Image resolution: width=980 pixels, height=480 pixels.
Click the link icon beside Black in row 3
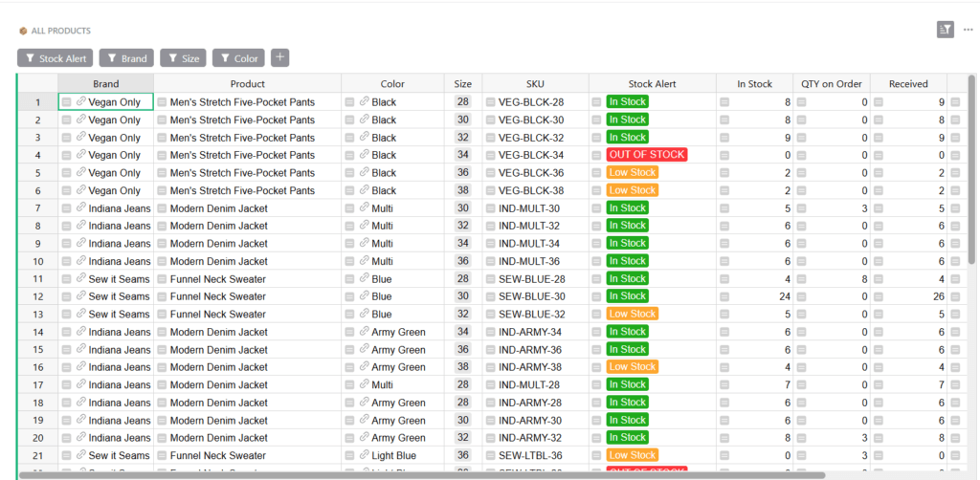[x=364, y=137]
